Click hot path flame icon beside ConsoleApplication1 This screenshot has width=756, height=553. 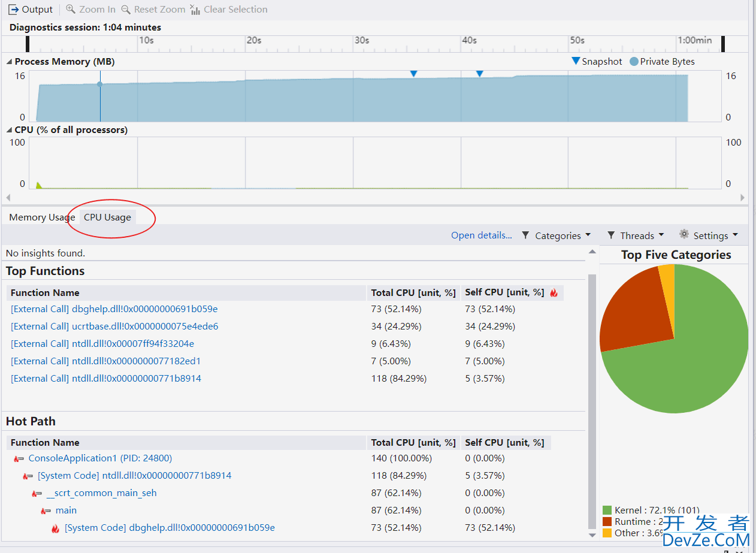pos(19,459)
